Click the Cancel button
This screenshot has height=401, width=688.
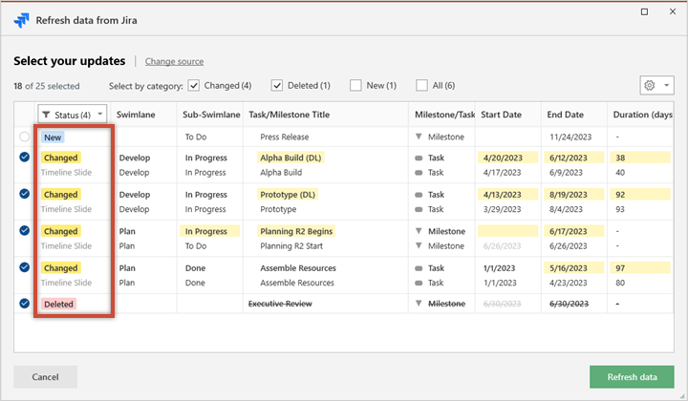(45, 377)
